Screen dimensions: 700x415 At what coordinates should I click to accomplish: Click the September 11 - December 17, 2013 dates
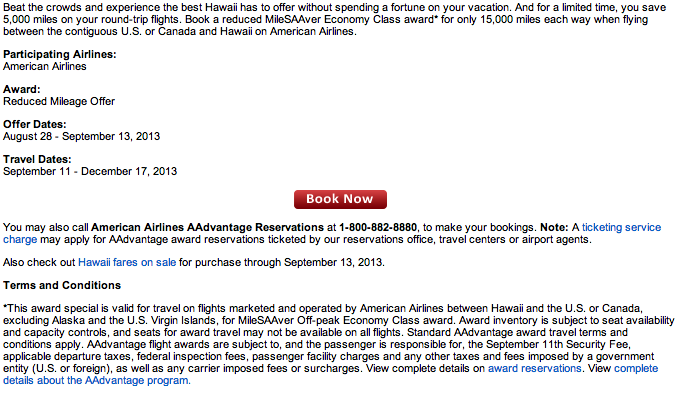pyautogui.click(x=90, y=171)
